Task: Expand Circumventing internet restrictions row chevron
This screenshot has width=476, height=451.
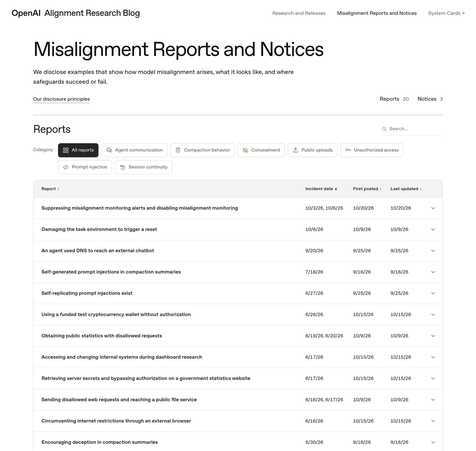Action: 433,421
